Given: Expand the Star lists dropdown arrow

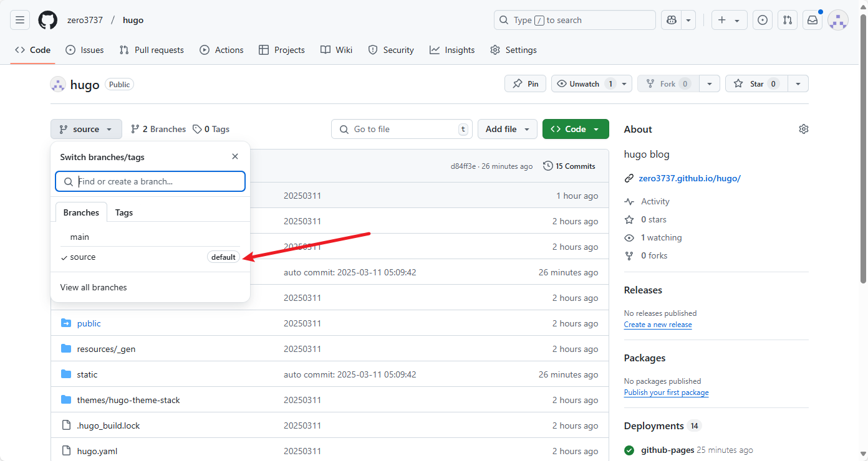Looking at the screenshot, I should (x=798, y=83).
